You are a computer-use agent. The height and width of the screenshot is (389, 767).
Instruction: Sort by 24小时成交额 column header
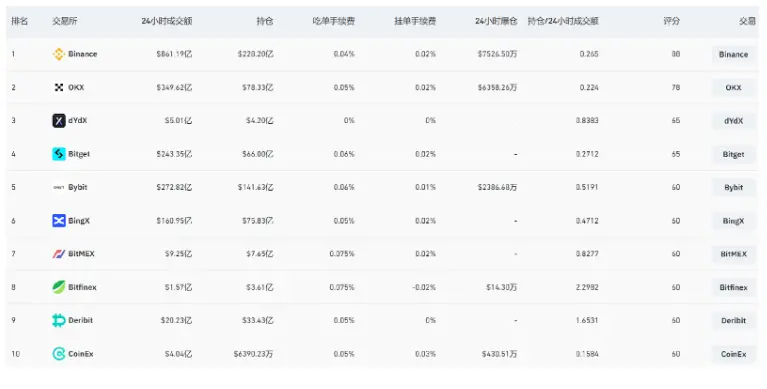(167, 21)
